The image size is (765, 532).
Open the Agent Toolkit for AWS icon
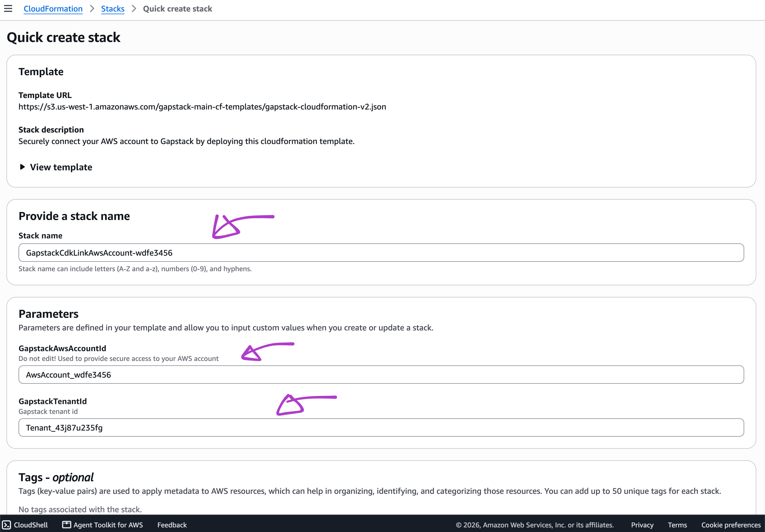point(67,525)
